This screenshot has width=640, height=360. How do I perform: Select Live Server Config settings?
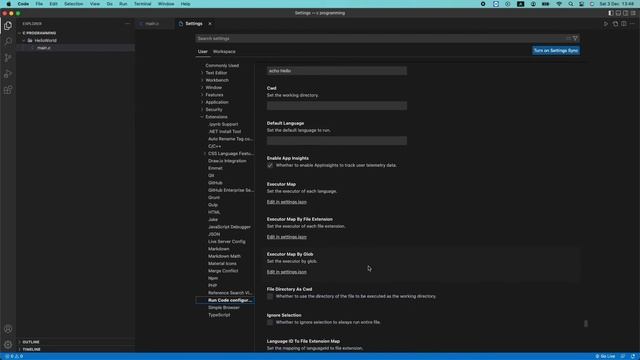227,242
